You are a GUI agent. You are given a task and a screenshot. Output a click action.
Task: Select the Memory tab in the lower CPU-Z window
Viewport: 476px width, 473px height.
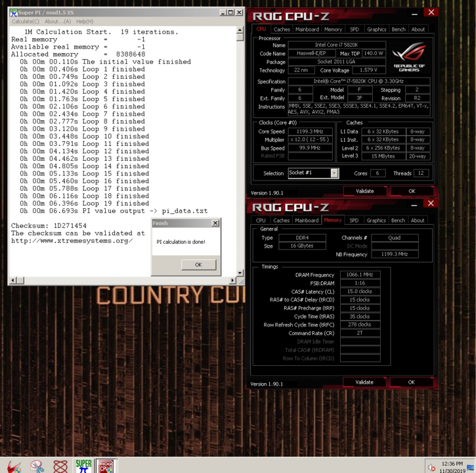(x=333, y=220)
